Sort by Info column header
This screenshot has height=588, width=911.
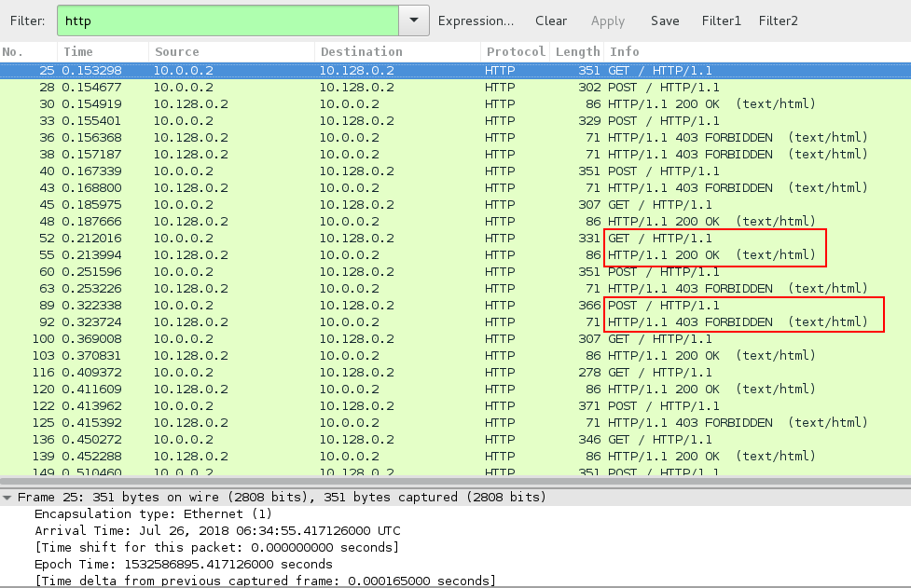[757, 51]
